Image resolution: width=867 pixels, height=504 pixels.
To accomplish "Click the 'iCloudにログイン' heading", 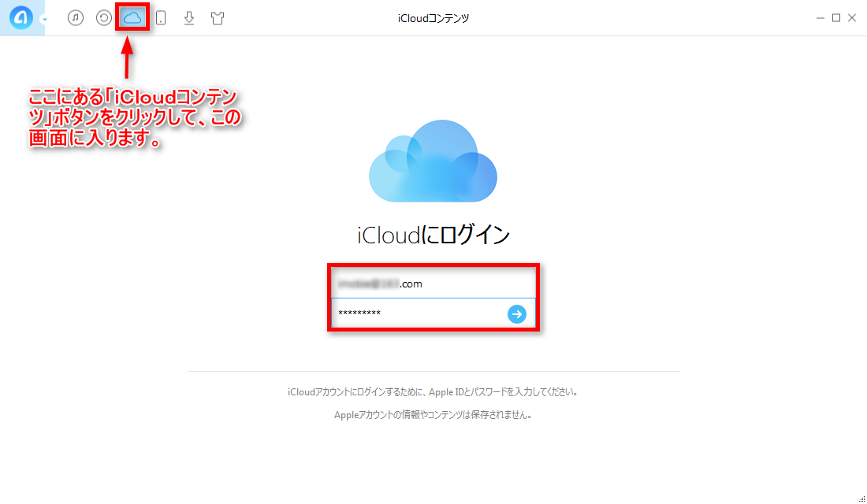I will pos(433,235).
